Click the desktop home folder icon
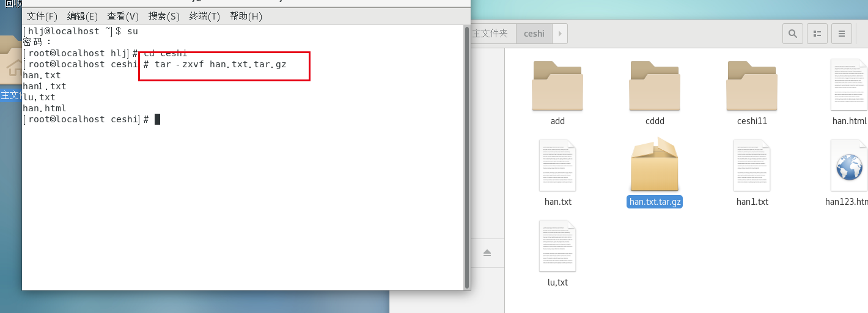The width and height of the screenshot is (868, 313). click(10, 61)
